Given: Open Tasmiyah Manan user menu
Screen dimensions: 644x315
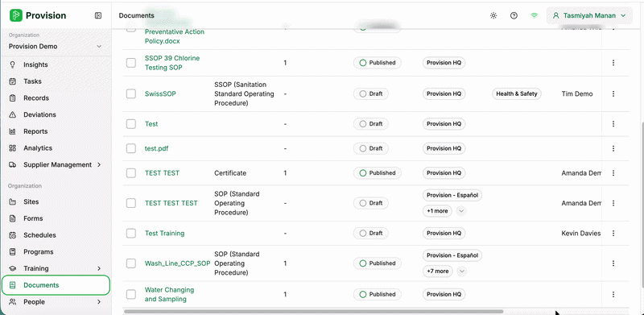Looking at the screenshot, I should 589,15.
